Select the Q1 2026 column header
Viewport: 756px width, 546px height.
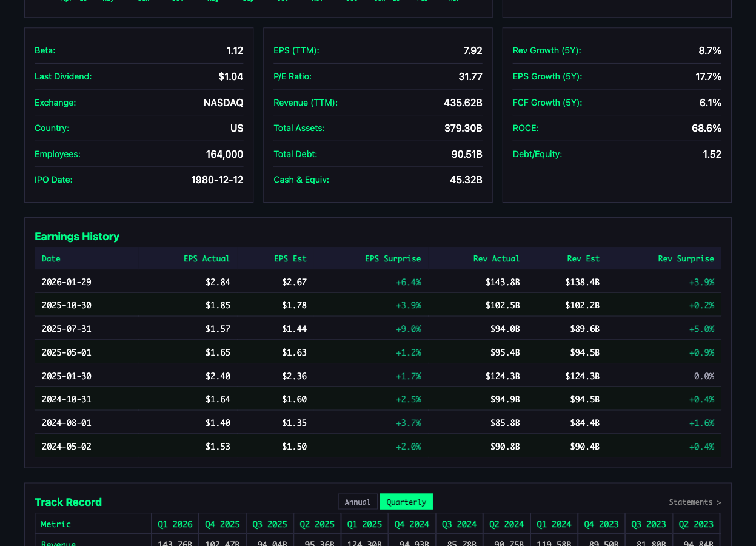click(175, 524)
